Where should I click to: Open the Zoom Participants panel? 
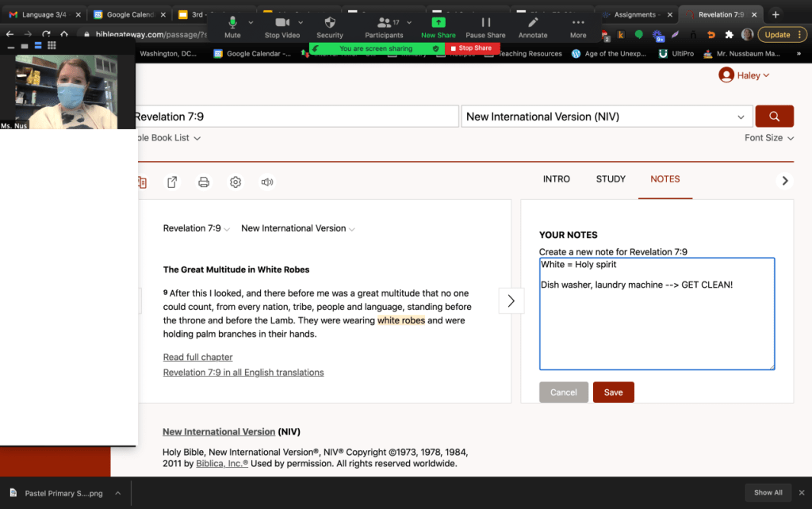pos(385,27)
